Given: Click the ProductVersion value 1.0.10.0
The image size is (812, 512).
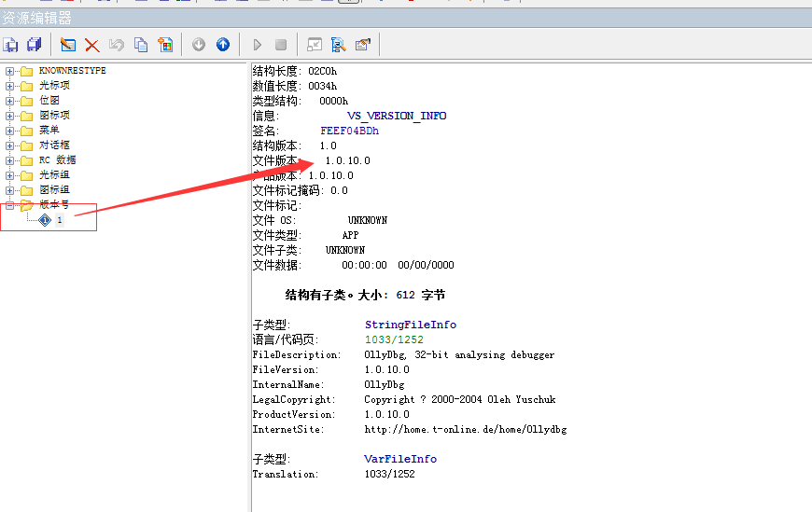Looking at the screenshot, I should 386,415.
